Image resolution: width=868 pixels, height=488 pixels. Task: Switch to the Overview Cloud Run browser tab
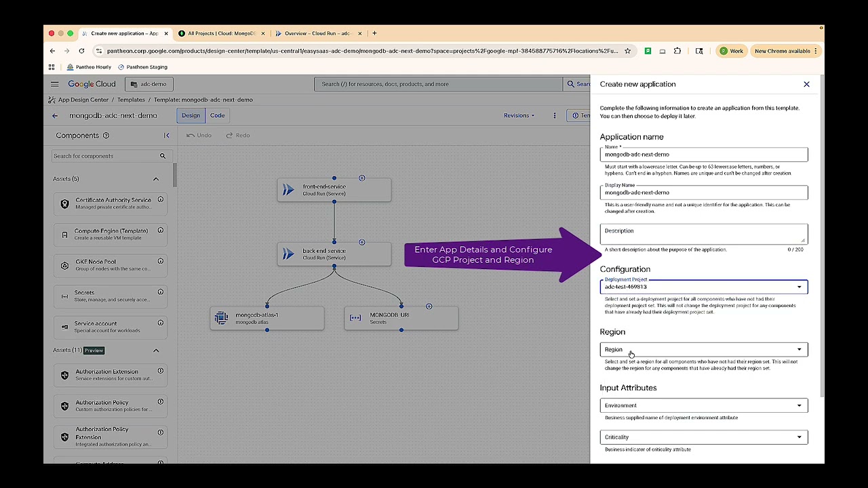(317, 33)
